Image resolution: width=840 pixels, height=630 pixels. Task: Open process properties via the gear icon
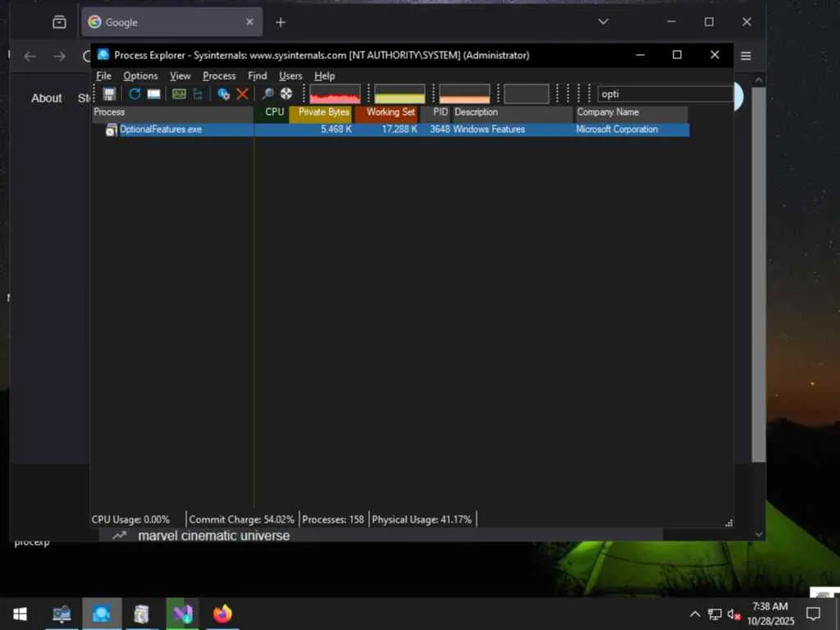pyautogui.click(x=223, y=94)
